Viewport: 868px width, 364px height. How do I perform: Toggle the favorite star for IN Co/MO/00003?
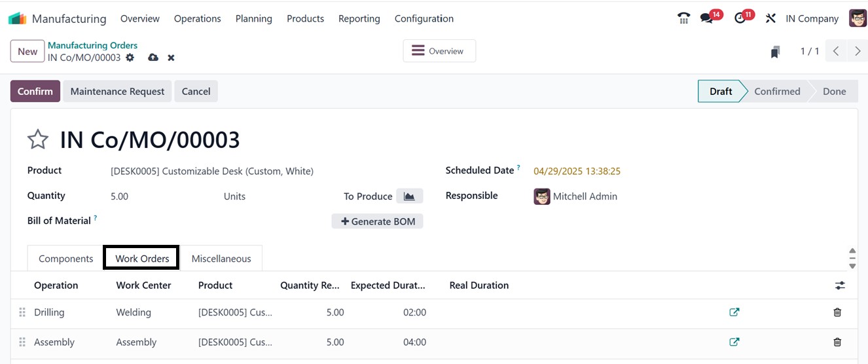pos(38,139)
